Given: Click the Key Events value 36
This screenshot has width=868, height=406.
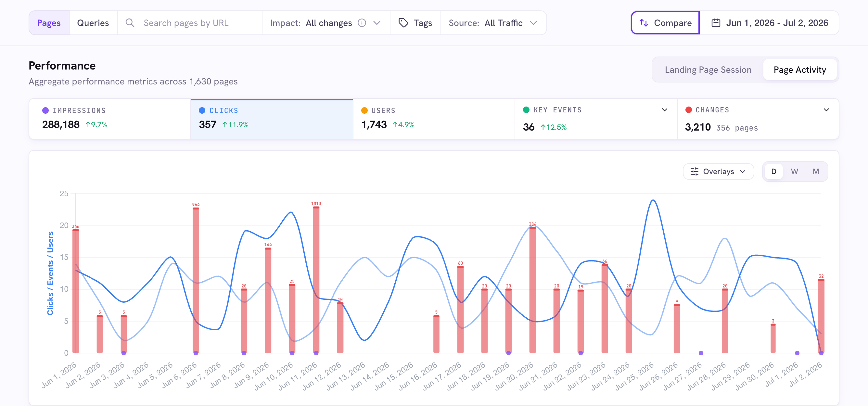Looking at the screenshot, I should tap(528, 127).
